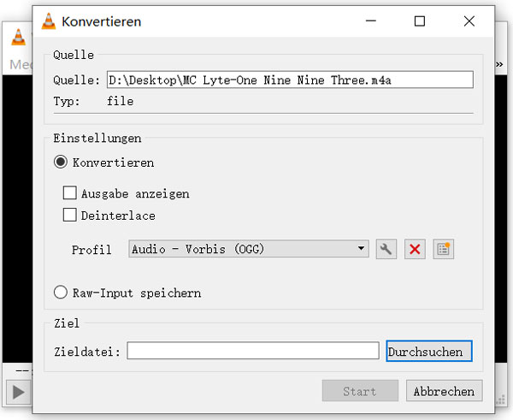Open the profile edit wrench tool
The width and height of the screenshot is (513, 420).
pos(386,249)
